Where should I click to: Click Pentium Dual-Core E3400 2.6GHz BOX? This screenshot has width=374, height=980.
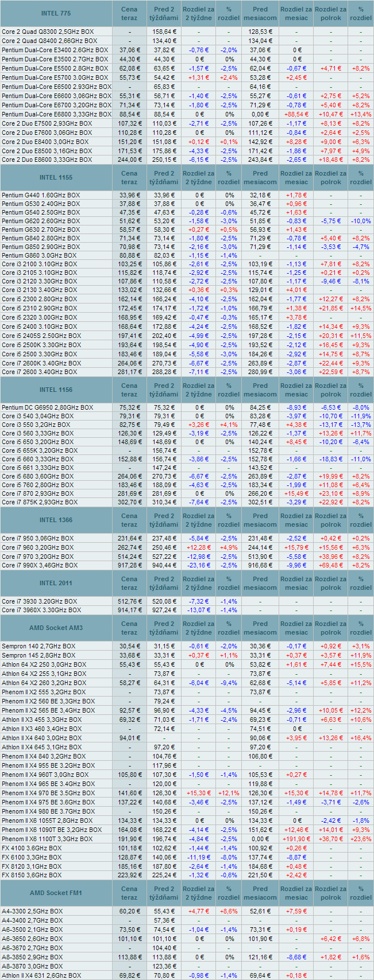(x=55, y=50)
